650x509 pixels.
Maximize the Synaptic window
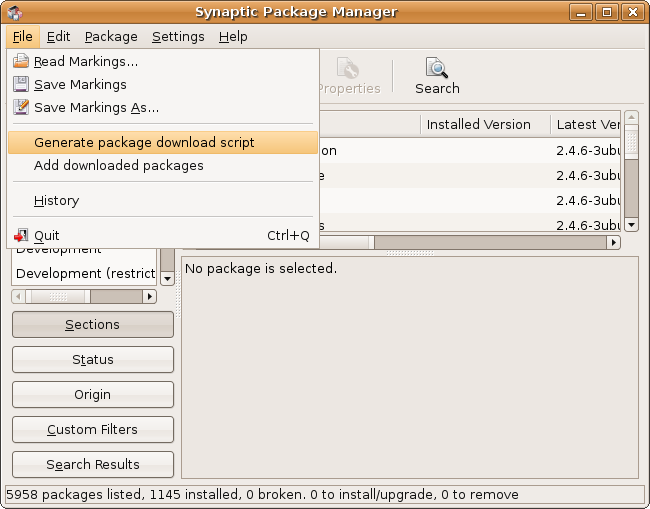[x=606, y=12]
